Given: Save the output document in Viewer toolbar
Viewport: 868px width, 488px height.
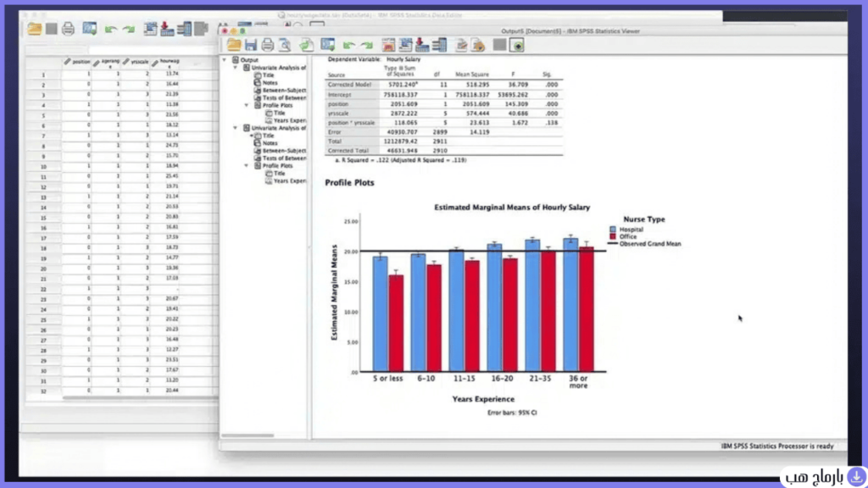Looking at the screenshot, I should [x=251, y=46].
